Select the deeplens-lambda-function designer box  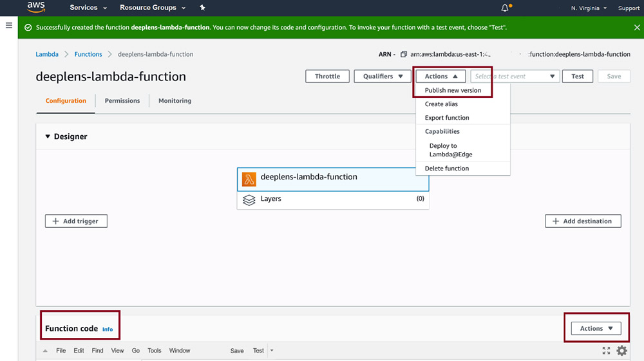coord(333,180)
